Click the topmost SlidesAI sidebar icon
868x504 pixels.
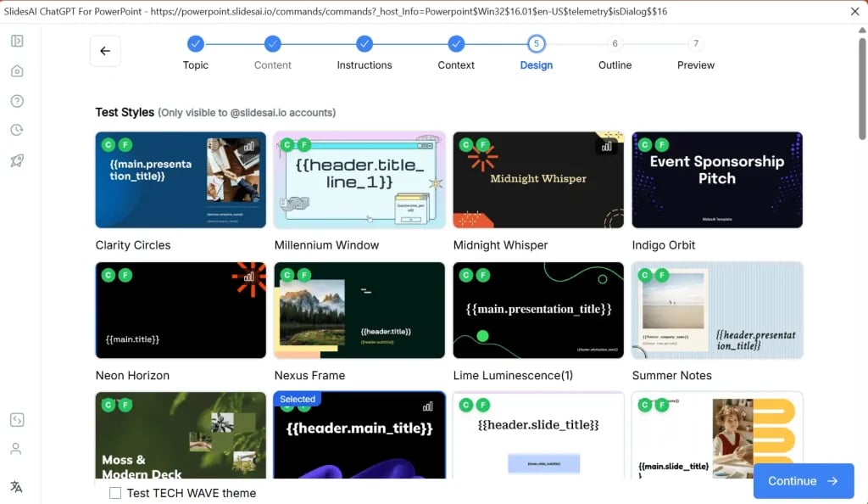tap(17, 40)
